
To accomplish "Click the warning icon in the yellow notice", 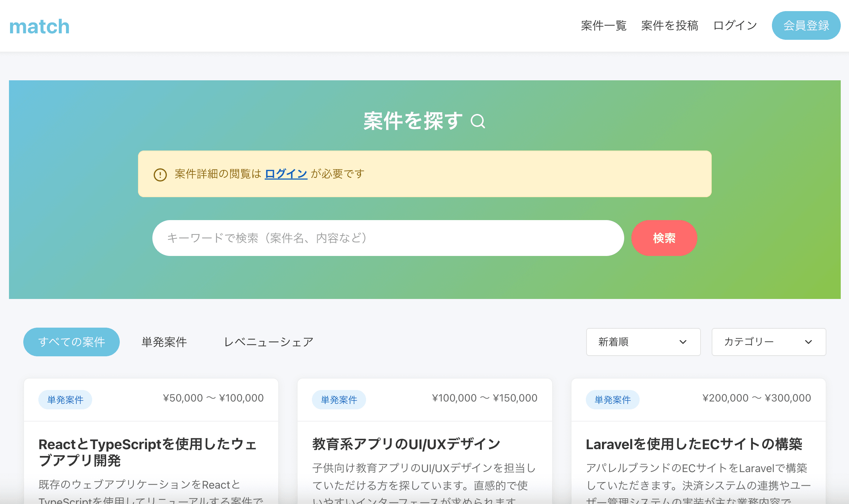I will click(160, 175).
